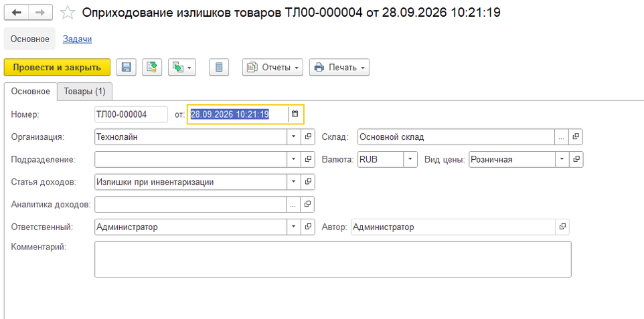Open the Печать menu button

[339, 68]
